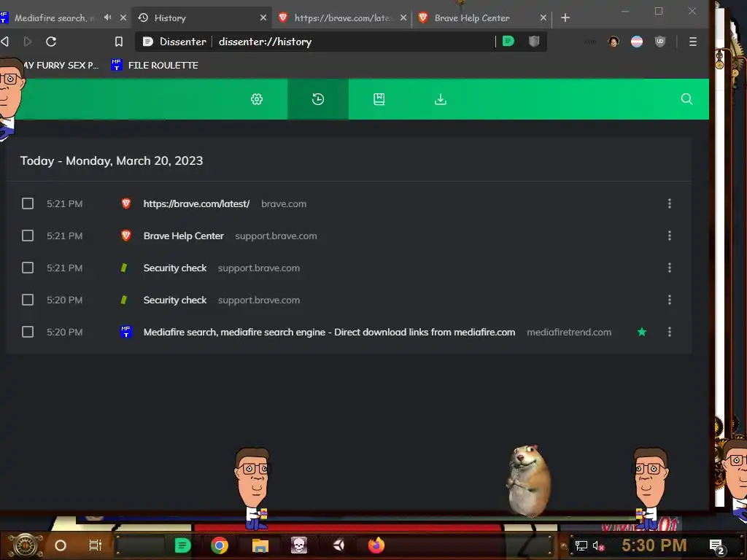This screenshot has height=560, width=747.
Task: Click the back navigation arrow
Action: [5, 42]
